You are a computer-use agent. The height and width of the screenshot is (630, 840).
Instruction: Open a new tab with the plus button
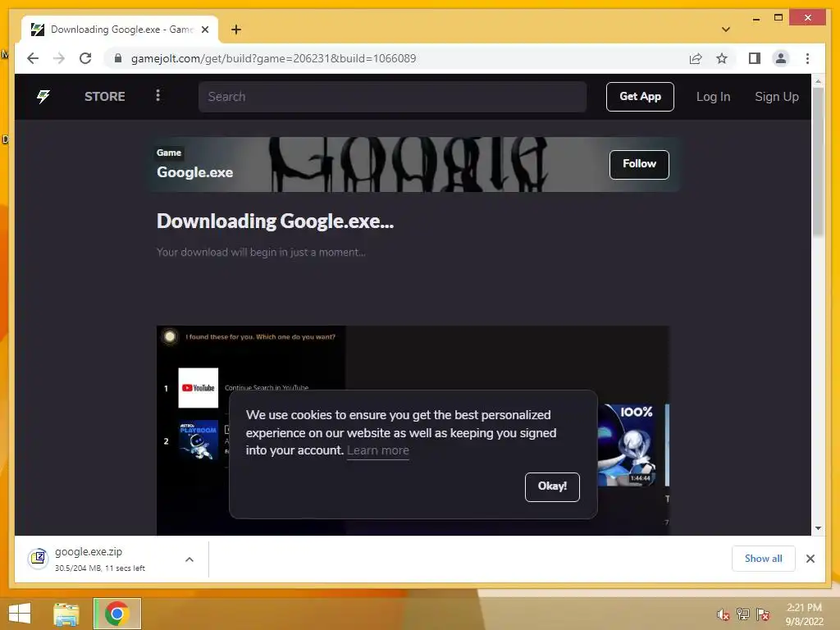coord(235,30)
